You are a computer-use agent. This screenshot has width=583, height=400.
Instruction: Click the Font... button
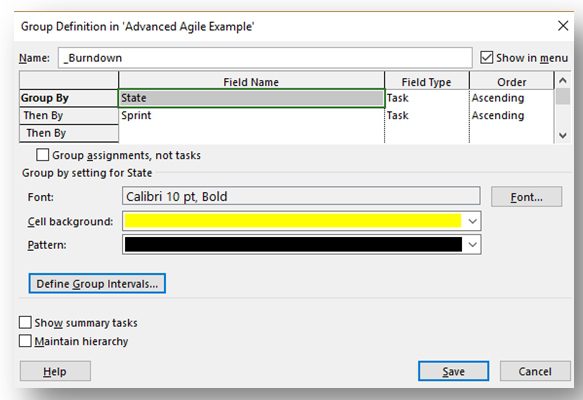click(x=526, y=197)
